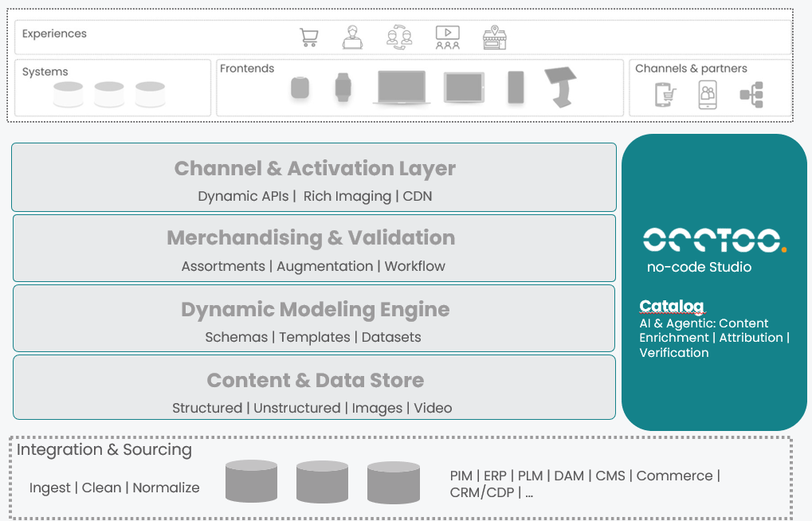Select the Dynamic APIs text
The height and width of the screenshot is (521, 812).
tap(243, 196)
